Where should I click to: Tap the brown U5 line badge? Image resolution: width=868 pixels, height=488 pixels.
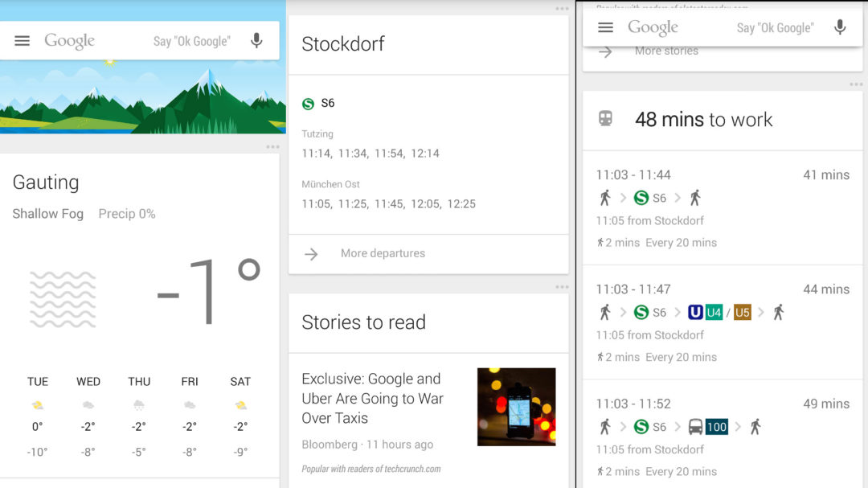(743, 313)
